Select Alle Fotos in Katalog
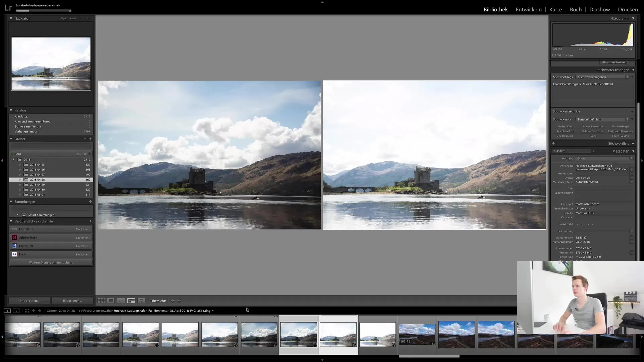 (51, 116)
